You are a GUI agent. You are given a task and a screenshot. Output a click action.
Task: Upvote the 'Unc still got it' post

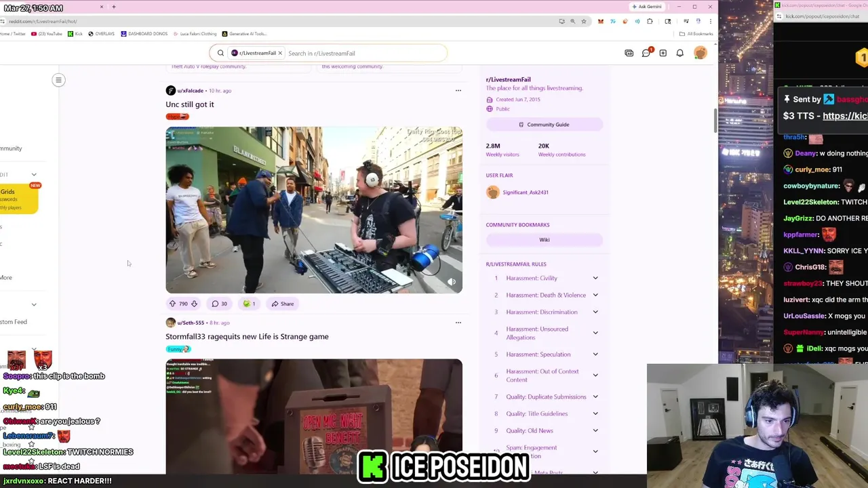(x=172, y=304)
